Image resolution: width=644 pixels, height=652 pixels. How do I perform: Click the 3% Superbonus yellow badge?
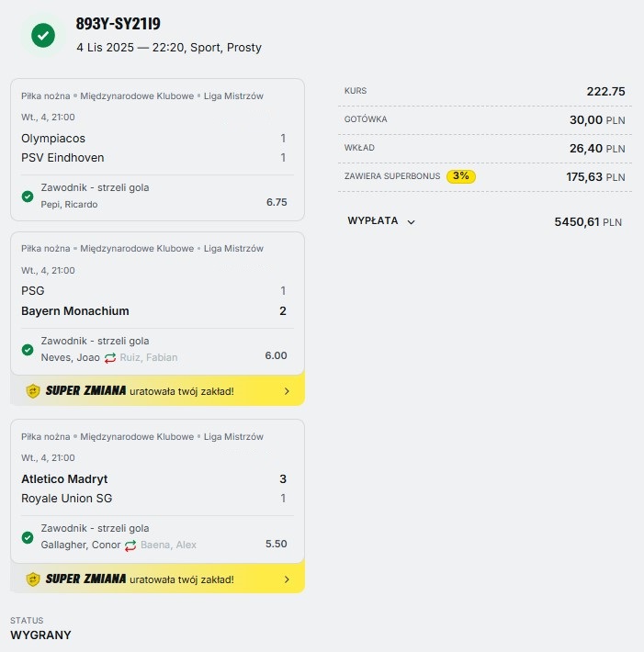click(461, 175)
